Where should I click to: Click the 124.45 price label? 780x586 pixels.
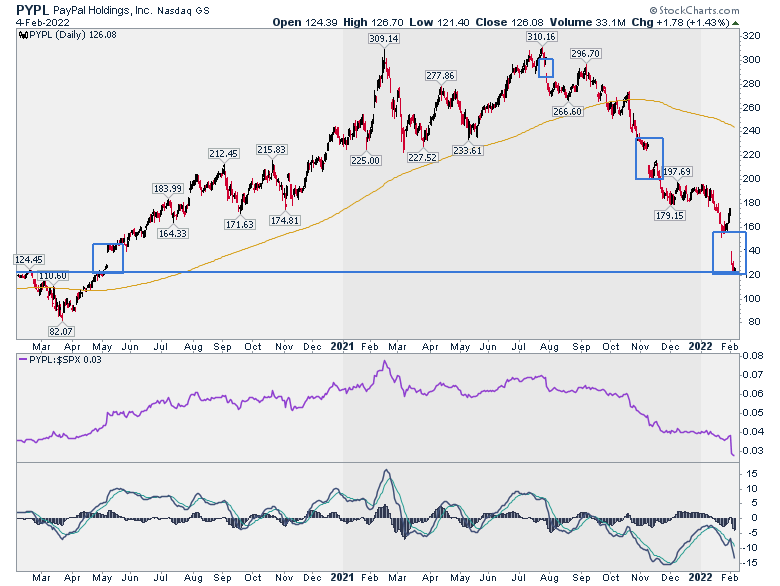(29, 259)
